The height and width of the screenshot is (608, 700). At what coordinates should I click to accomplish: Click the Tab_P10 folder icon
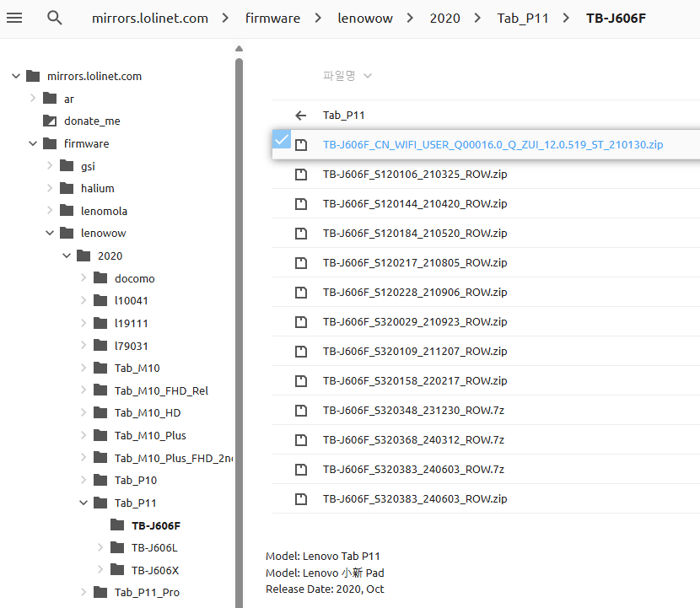click(x=100, y=480)
